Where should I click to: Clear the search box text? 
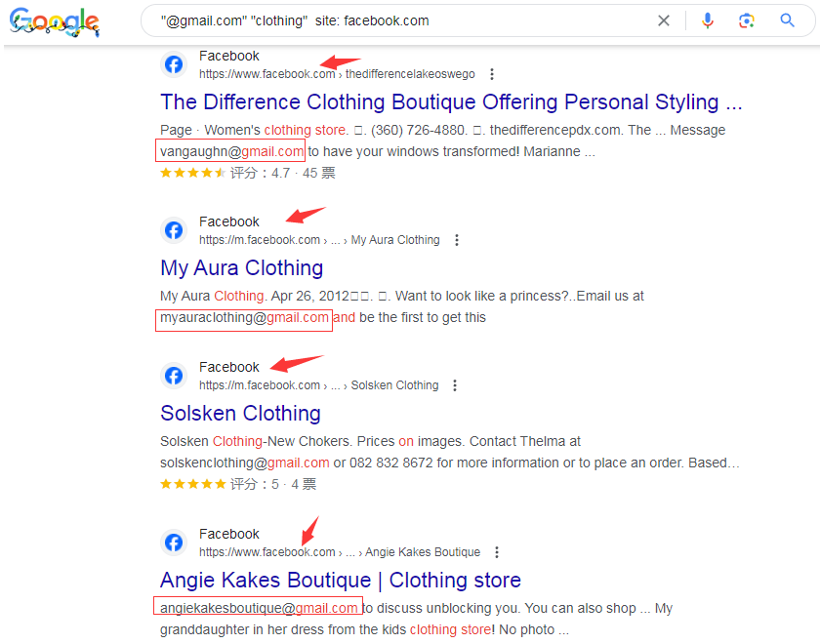pos(664,20)
